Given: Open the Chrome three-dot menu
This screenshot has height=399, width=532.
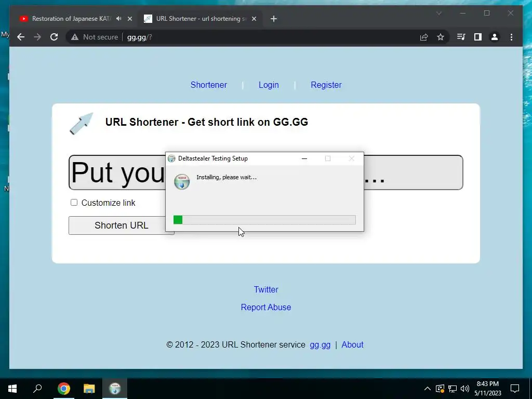Looking at the screenshot, I should pos(511,37).
